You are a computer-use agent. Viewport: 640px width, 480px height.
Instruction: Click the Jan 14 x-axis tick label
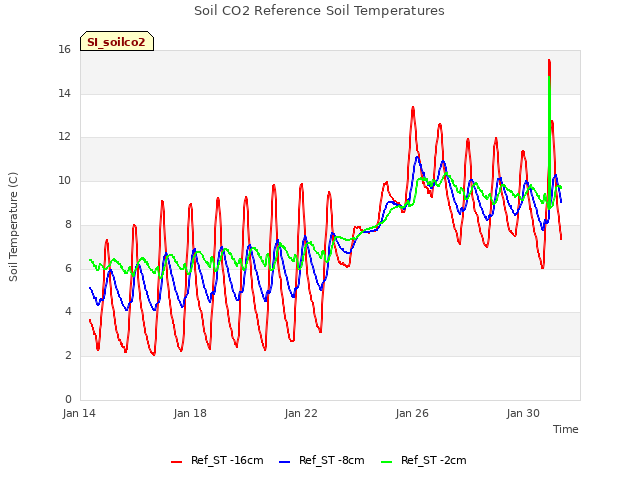tap(79, 413)
